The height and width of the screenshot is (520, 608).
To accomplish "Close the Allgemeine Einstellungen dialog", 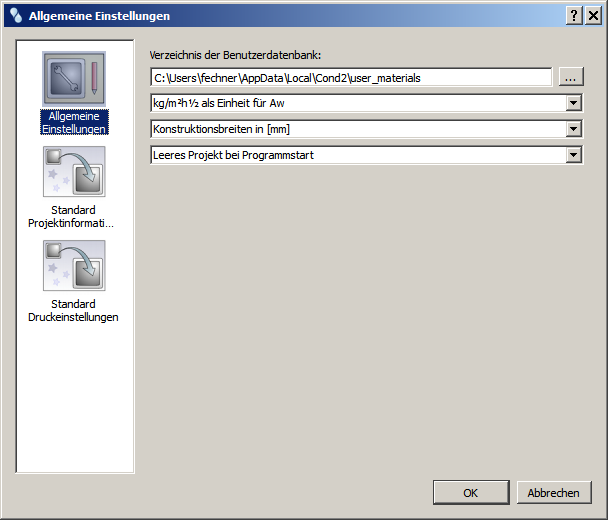I will click(593, 16).
